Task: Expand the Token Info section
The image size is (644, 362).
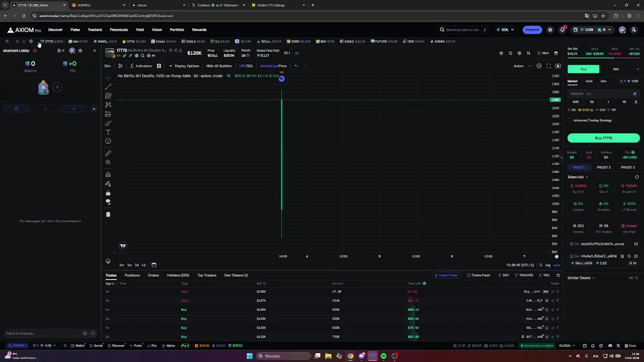Action: click(x=578, y=177)
